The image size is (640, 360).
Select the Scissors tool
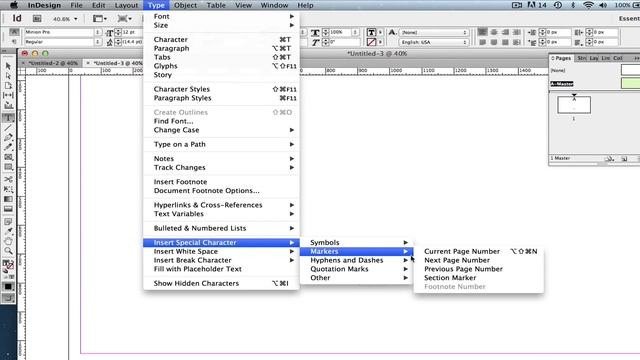8,179
